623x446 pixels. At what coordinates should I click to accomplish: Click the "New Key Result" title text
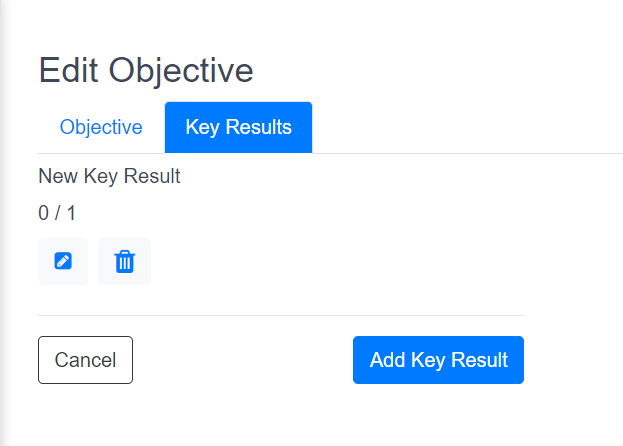tap(109, 177)
